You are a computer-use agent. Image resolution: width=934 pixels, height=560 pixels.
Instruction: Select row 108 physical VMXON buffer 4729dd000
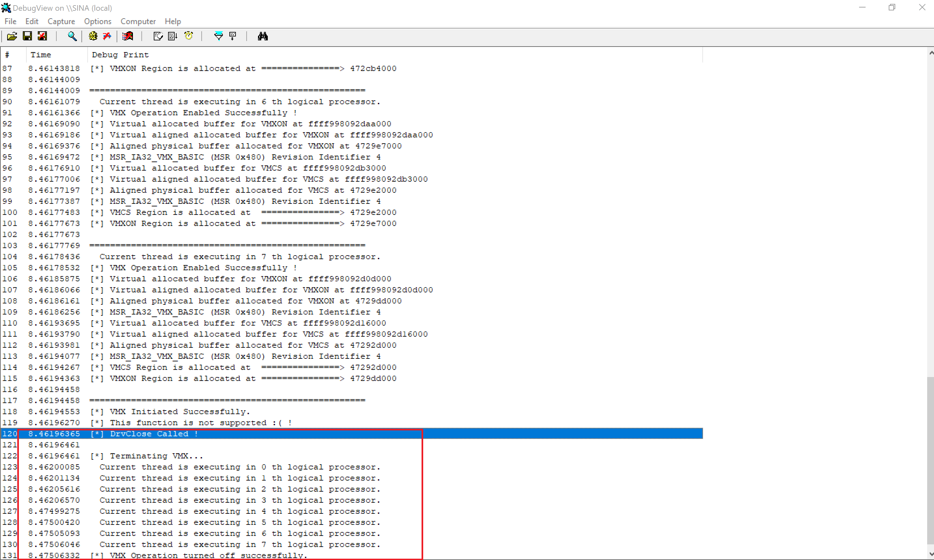click(352, 301)
